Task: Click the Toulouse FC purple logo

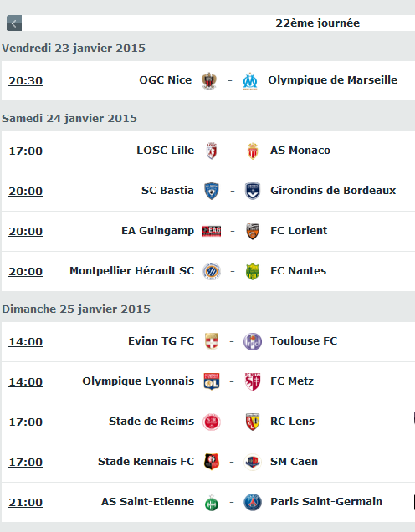Action: [253, 341]
